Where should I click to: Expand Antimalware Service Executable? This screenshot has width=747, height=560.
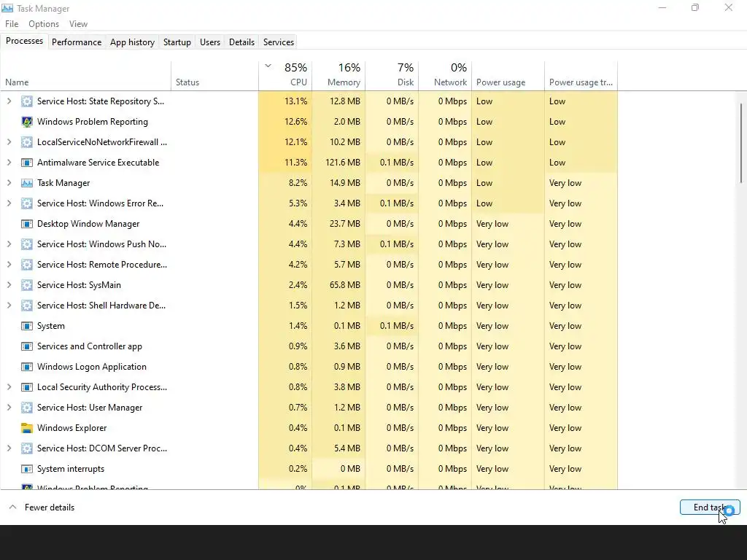pos(9,163)
